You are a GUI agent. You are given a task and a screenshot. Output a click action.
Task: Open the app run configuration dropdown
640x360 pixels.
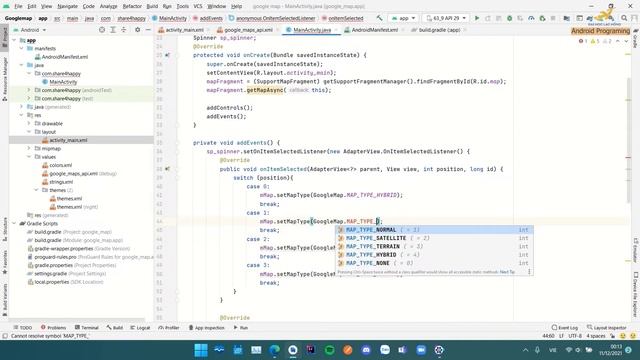(404, 18)
